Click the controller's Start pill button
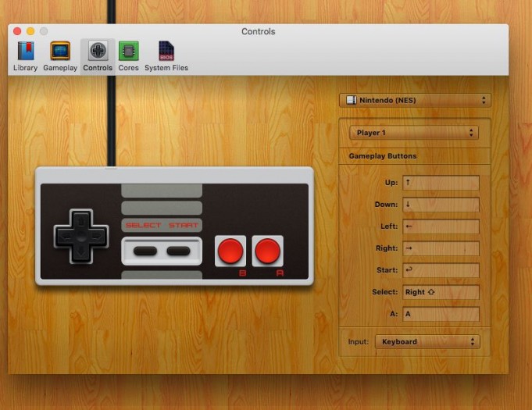The height and width of the screenshot is (410, 532). coord(178,251)
